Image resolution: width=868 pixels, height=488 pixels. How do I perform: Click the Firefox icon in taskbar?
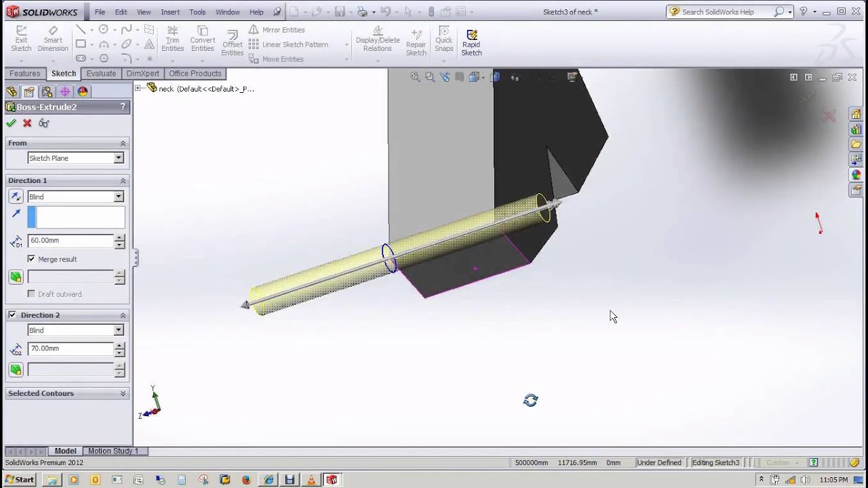coord(246,480)
